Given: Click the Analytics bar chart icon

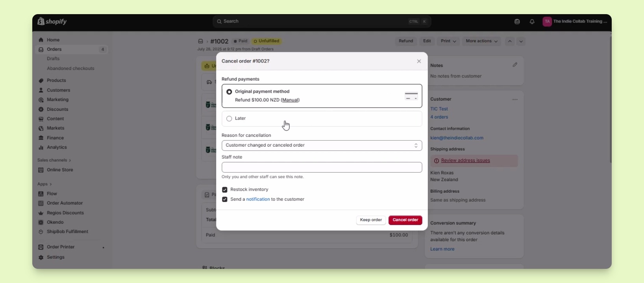Looking at the screenshot, I should tap(41, 147).
